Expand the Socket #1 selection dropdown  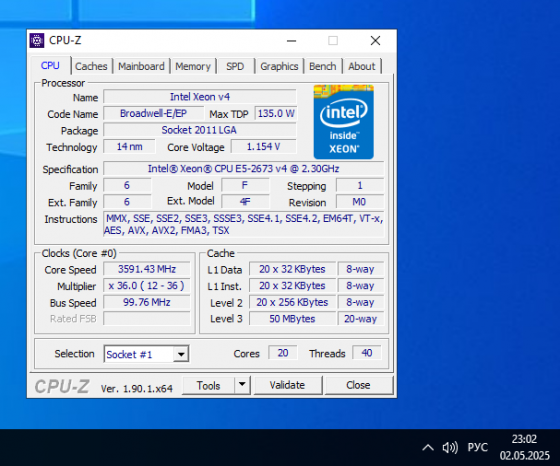pyautogui.click(x=181, y=354)
